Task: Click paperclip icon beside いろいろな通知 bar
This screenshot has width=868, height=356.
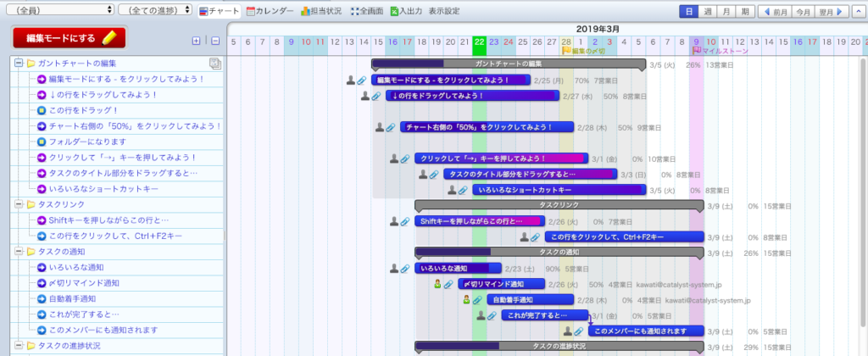Action: coord(407,269)
